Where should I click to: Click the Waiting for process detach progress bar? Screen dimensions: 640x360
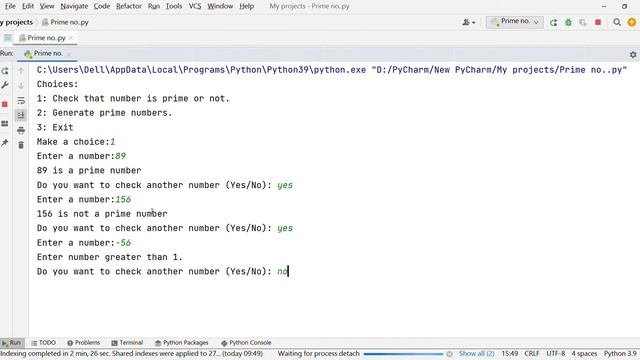(403, 354)
